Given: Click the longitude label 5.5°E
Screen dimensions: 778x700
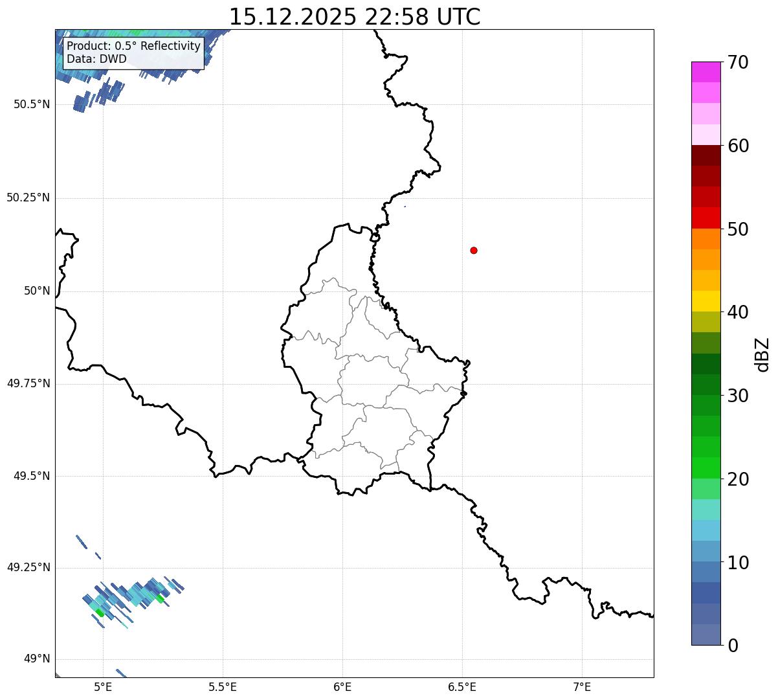Looking at the screenshot, I should (223, 686).
